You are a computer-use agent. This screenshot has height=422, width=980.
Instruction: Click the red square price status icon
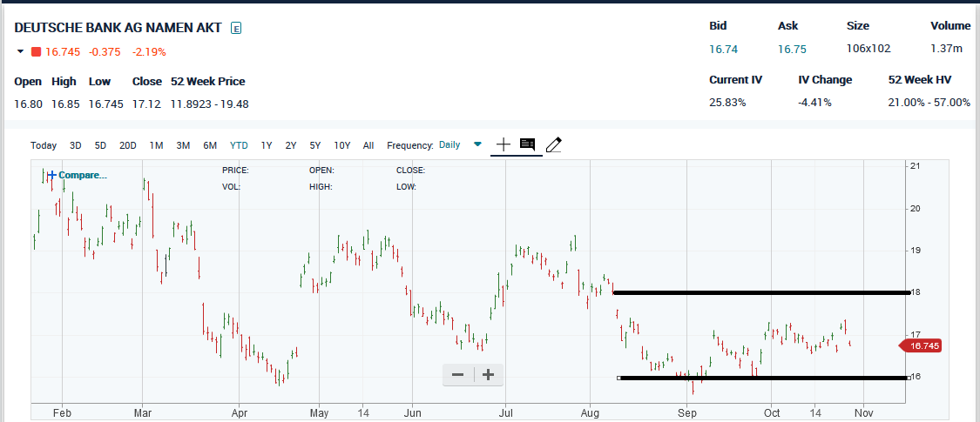pos(37,52)
